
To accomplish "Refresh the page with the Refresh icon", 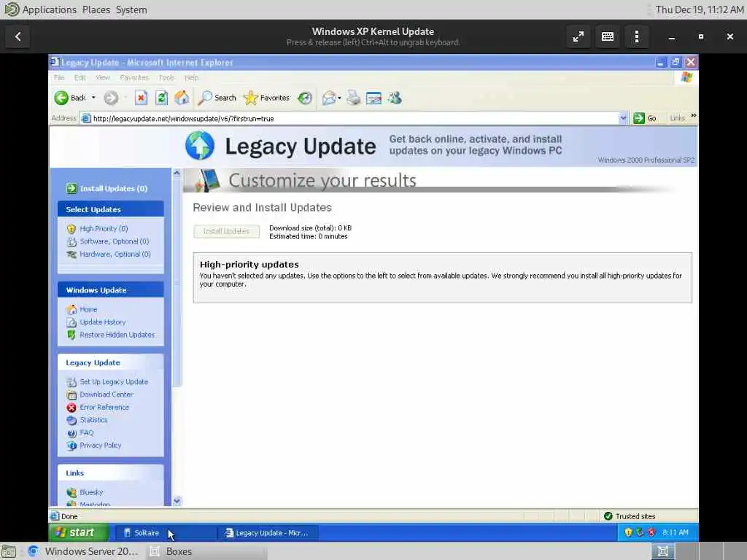I will click(161, 98).
